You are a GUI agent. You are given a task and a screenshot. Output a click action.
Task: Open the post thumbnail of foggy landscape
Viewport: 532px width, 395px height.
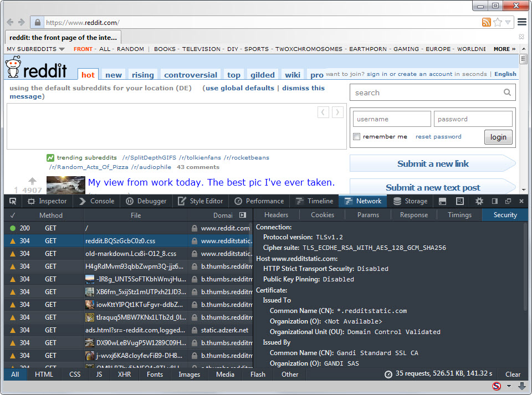66,185
